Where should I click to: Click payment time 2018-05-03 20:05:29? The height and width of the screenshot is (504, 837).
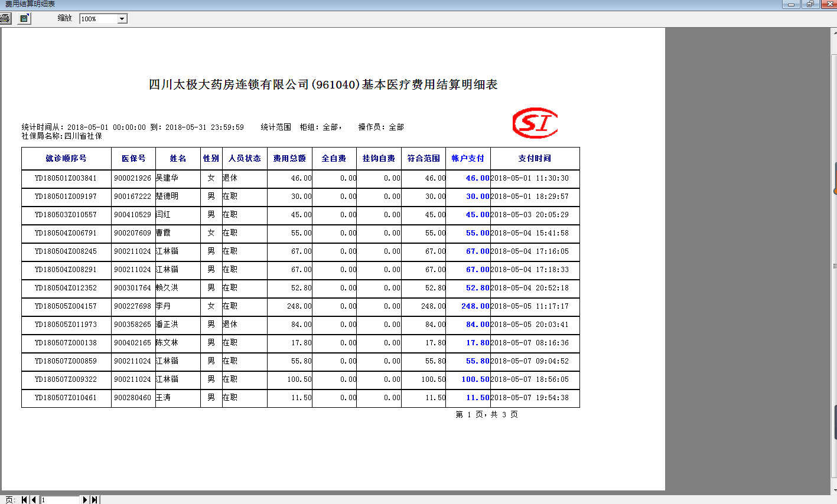530,215
